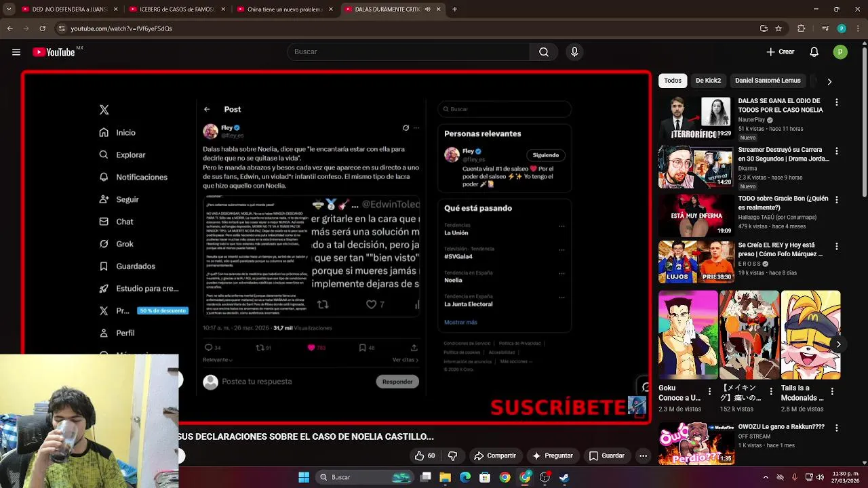The height and width of the screenshot is (488, 868).
Task: Open options for Streamer Destruyó su Carrera video
Action: [836, 151]
